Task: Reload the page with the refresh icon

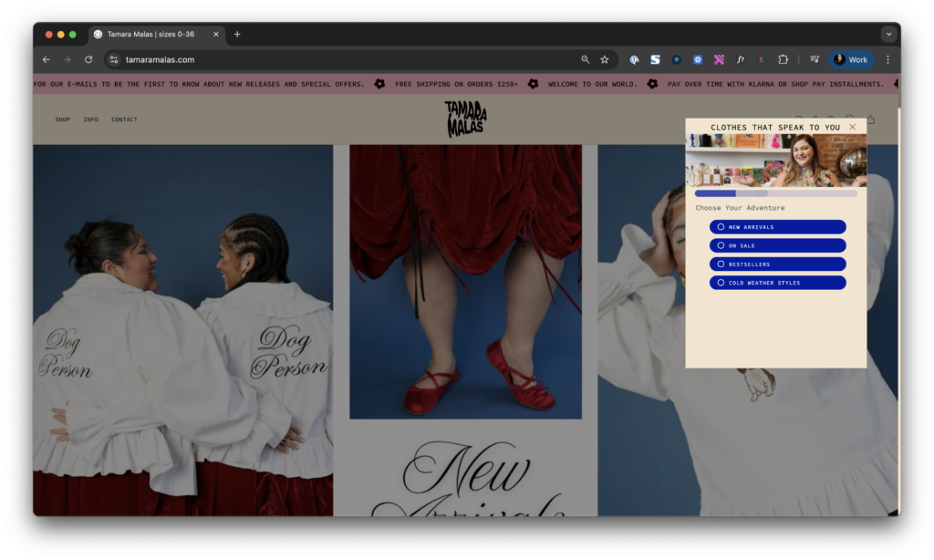Action: pos(88,59)
